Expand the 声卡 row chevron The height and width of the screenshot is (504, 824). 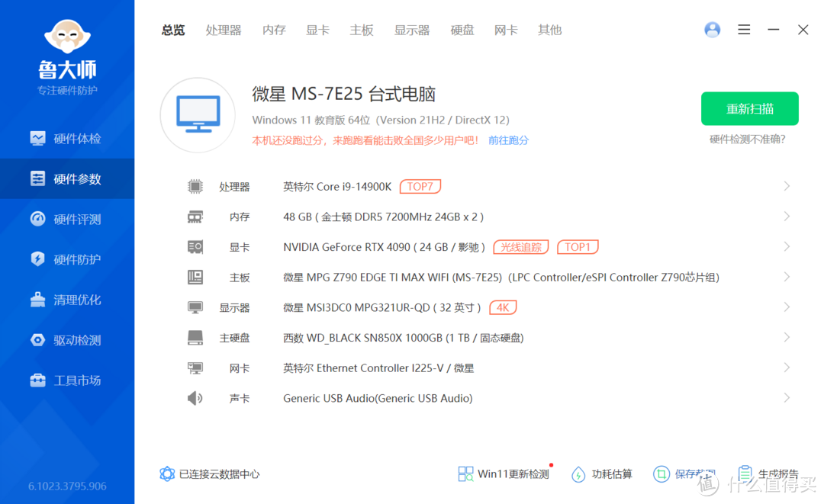pos(787,398)
